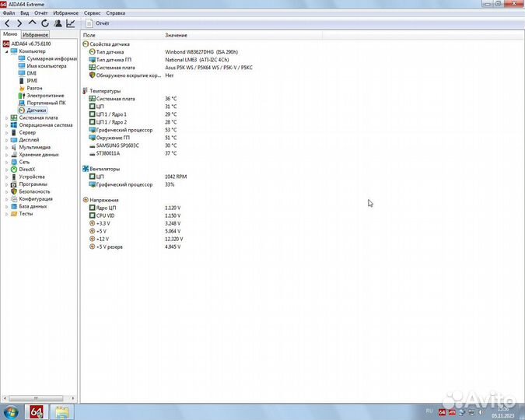
Task: Open the Вид menu
Action: 24,13
